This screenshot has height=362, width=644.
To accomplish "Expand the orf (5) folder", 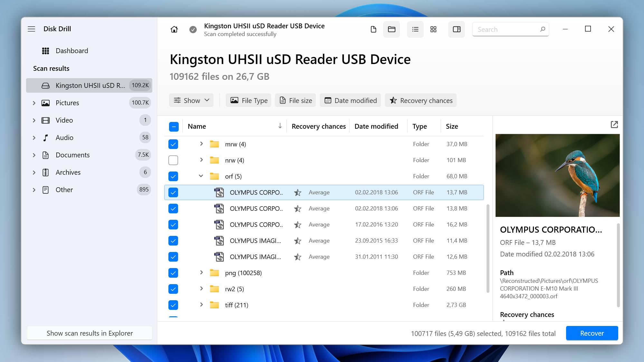I will pyautogui.click(x=201, y=176).
